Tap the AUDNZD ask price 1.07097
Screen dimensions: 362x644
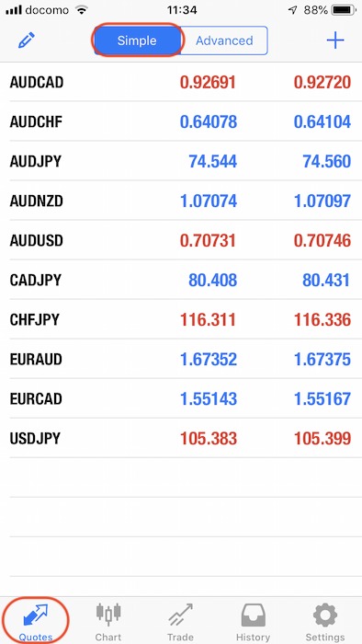(322, 201)
